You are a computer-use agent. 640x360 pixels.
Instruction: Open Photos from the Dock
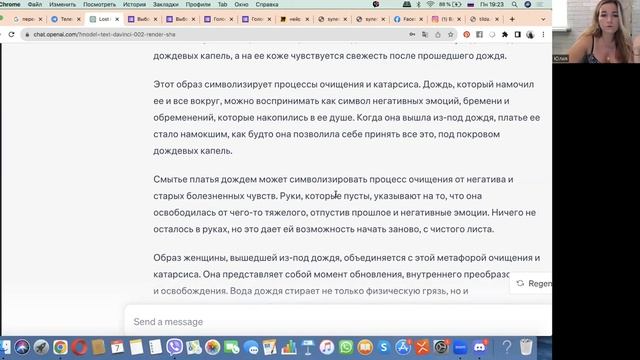[x=212, y=347]
